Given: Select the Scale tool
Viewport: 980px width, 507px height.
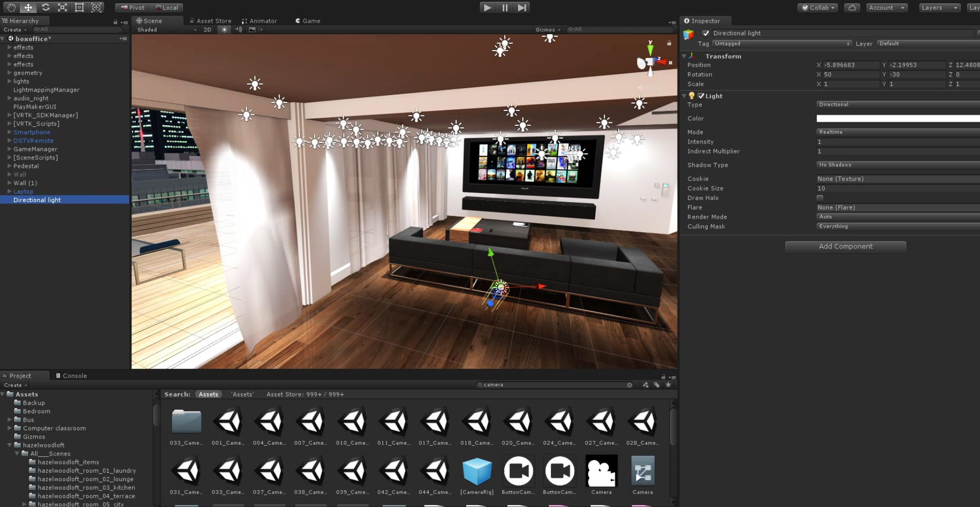Looking at the screenshot, I should 62,7.
